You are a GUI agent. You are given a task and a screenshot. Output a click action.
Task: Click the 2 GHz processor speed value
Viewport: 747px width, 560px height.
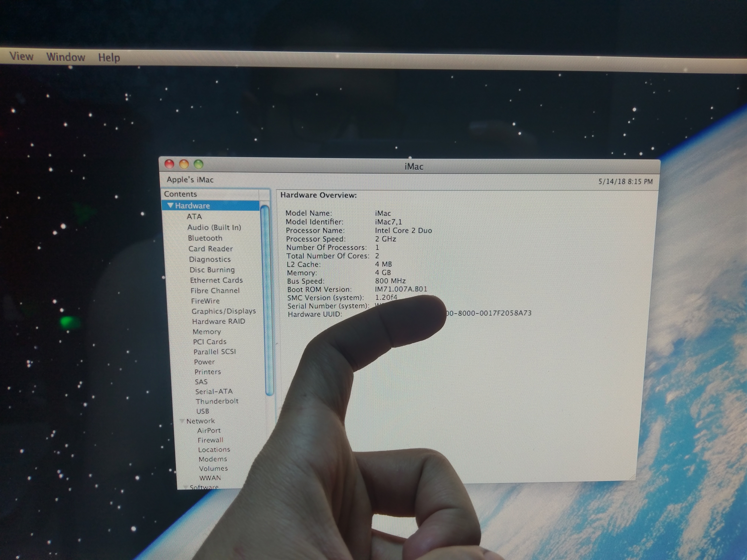385,239
